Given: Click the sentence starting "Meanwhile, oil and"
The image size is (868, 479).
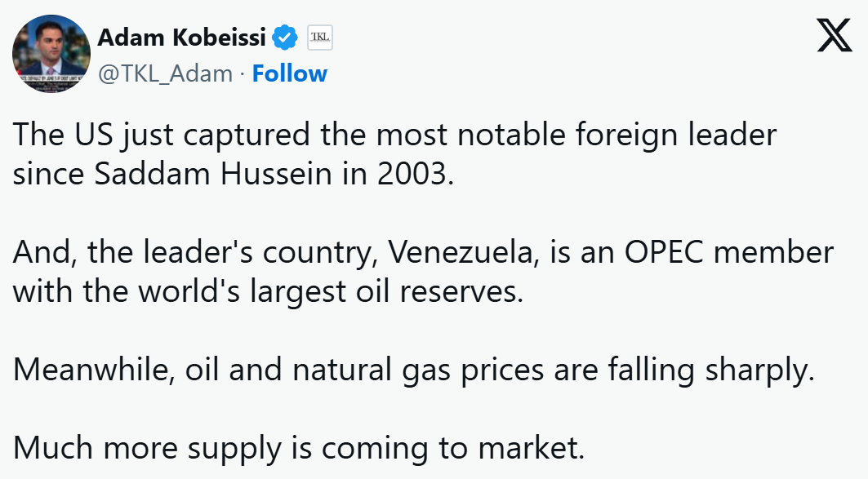Looking at the screenshot, I should [x=414, y=370].
